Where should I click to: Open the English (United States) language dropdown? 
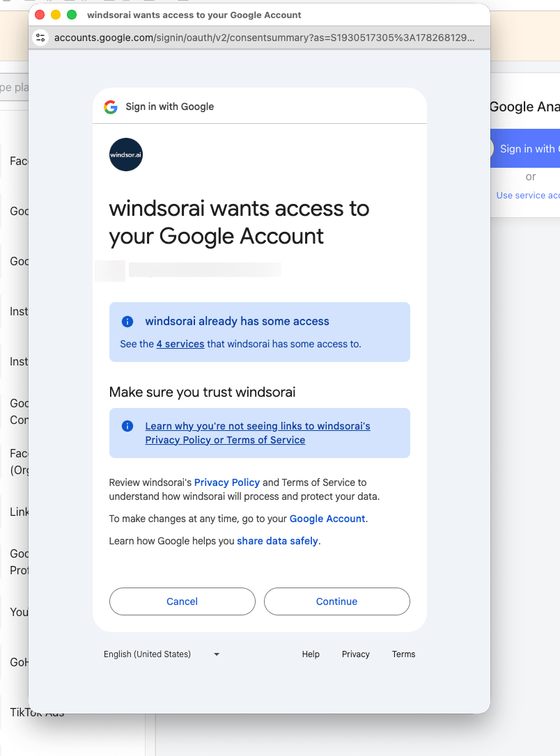[x=162, y=654]
